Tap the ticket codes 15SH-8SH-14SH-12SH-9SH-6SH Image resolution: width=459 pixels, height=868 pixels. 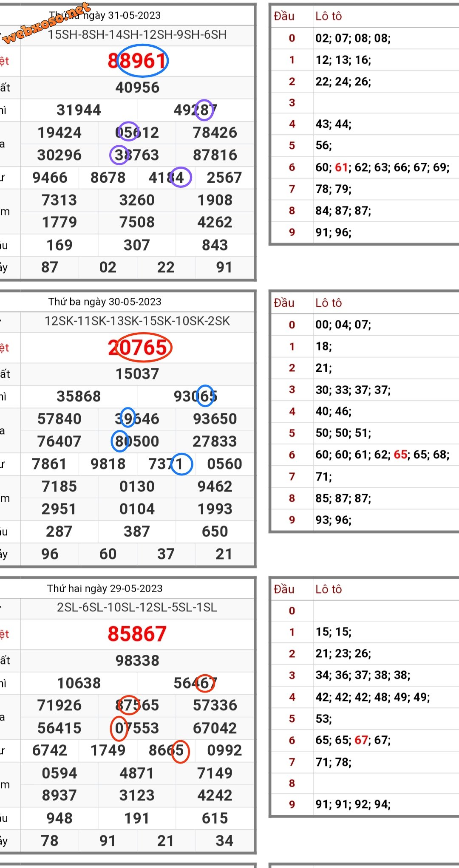137,35
